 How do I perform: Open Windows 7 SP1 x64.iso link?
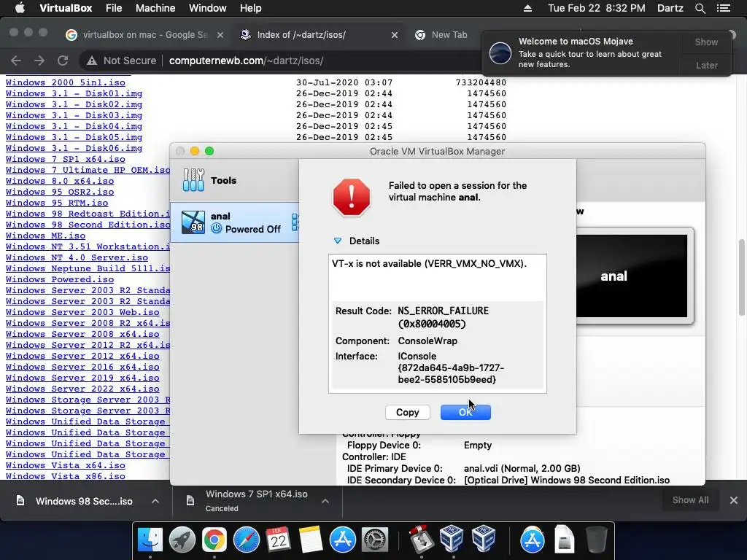click(65, 159)
